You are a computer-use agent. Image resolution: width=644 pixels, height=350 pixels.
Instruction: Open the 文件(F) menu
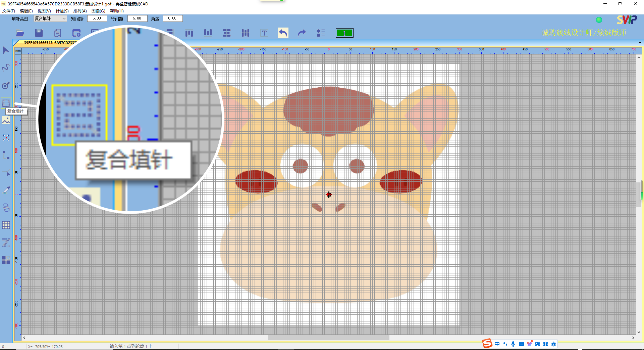9,11
